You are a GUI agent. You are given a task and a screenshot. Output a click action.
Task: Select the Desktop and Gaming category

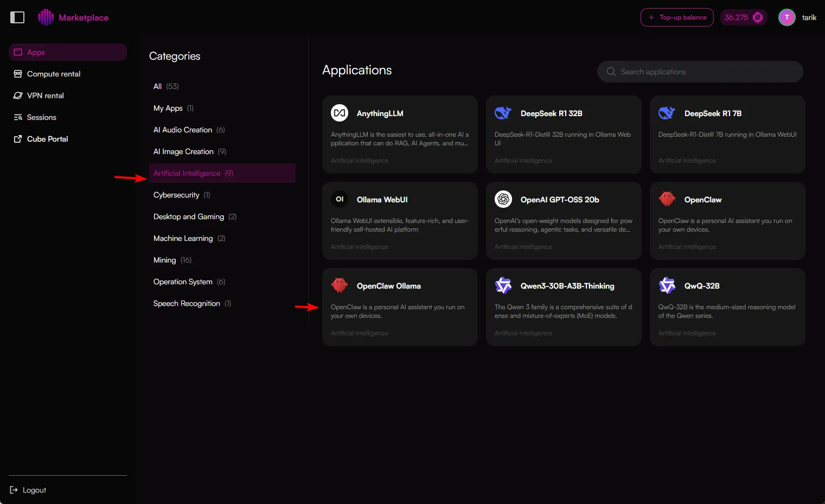point(222,216)
